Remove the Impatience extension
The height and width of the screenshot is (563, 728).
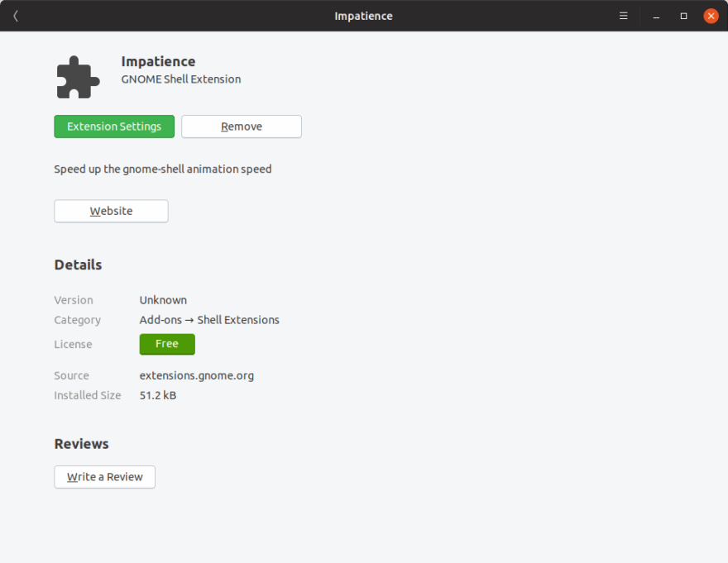coord(242,126)
